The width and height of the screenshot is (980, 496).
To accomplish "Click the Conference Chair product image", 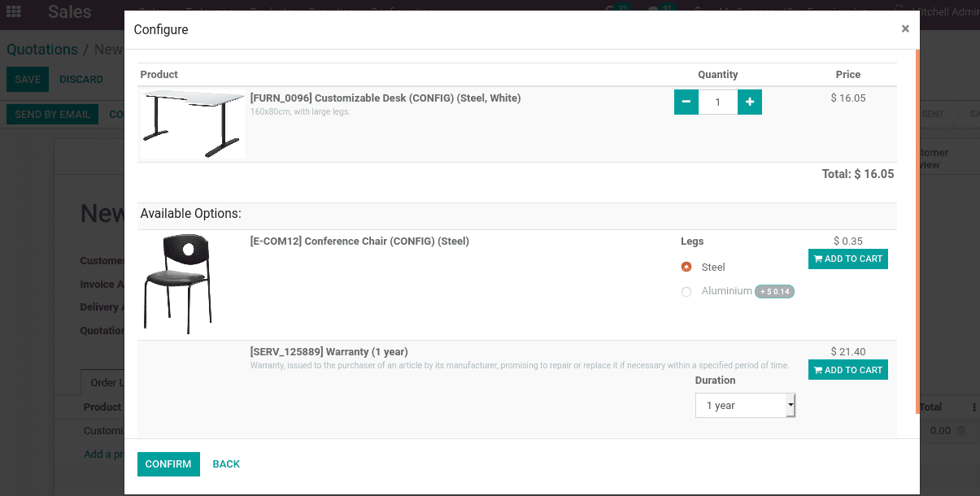I will pos(176,284).
